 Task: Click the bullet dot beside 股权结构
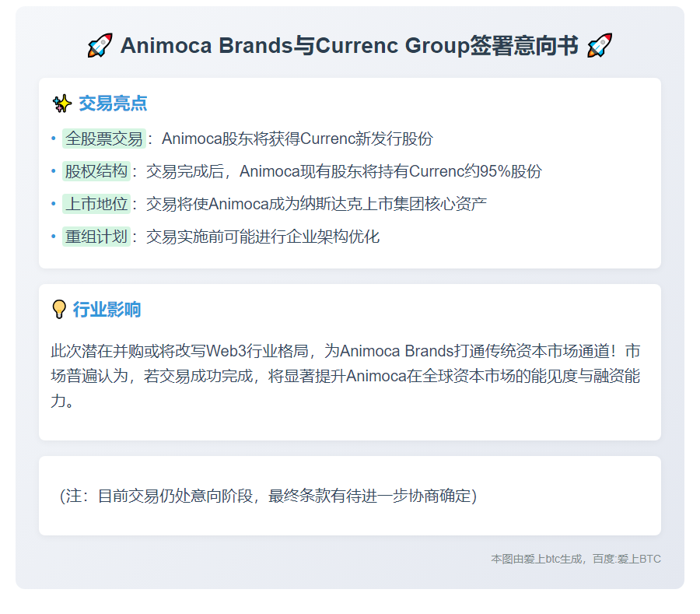click(51, 171)
